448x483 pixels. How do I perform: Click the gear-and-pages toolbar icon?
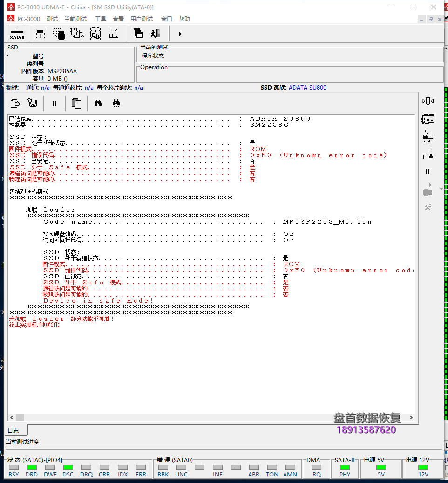pos(77,34)
